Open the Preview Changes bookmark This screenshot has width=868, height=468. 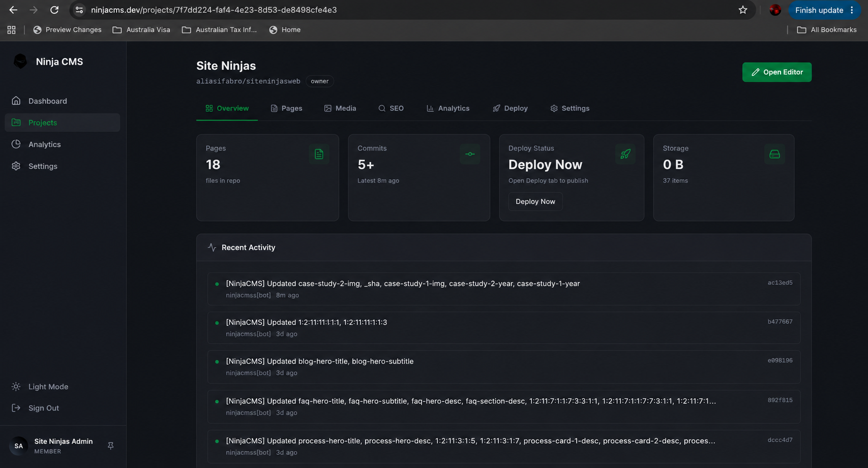[x=67, y=30]
